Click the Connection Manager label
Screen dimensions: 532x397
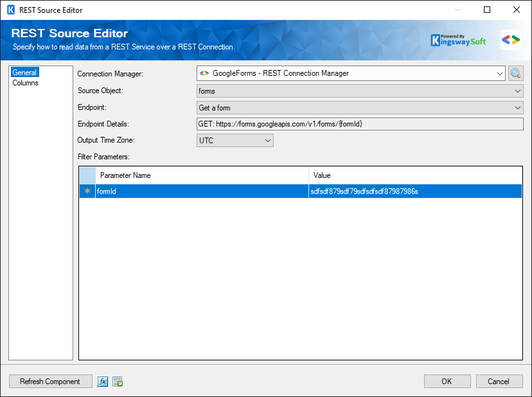point(111,74)
